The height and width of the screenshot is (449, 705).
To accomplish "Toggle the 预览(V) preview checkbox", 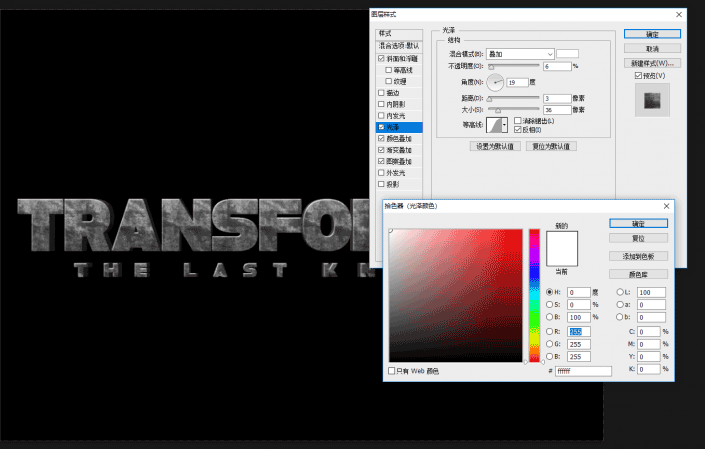I will point(638,76).
